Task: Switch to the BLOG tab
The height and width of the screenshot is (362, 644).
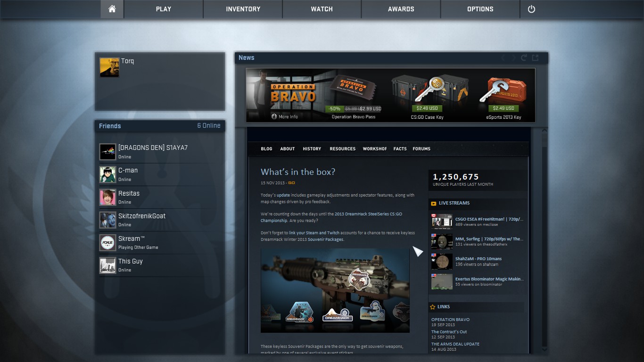Action: 266,149
